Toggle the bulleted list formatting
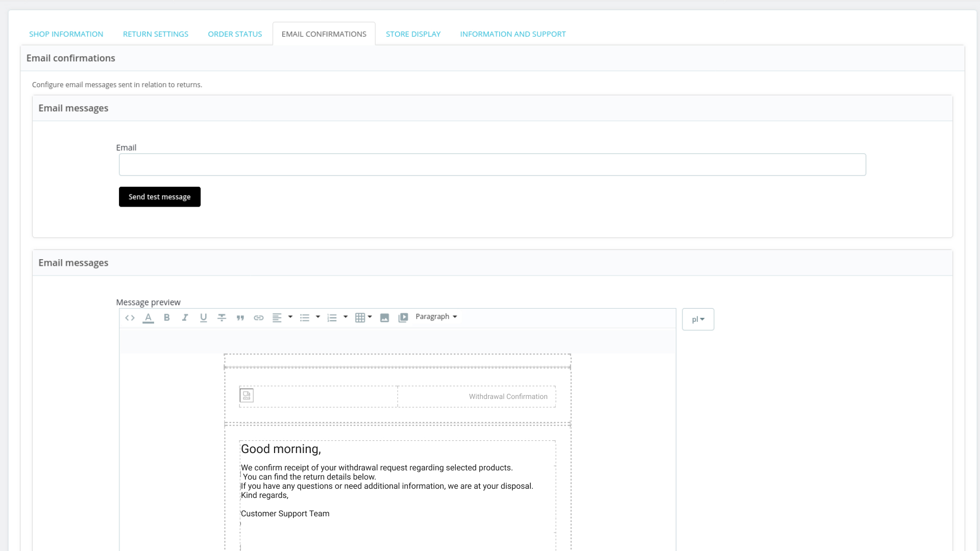 tap(305, 317)
